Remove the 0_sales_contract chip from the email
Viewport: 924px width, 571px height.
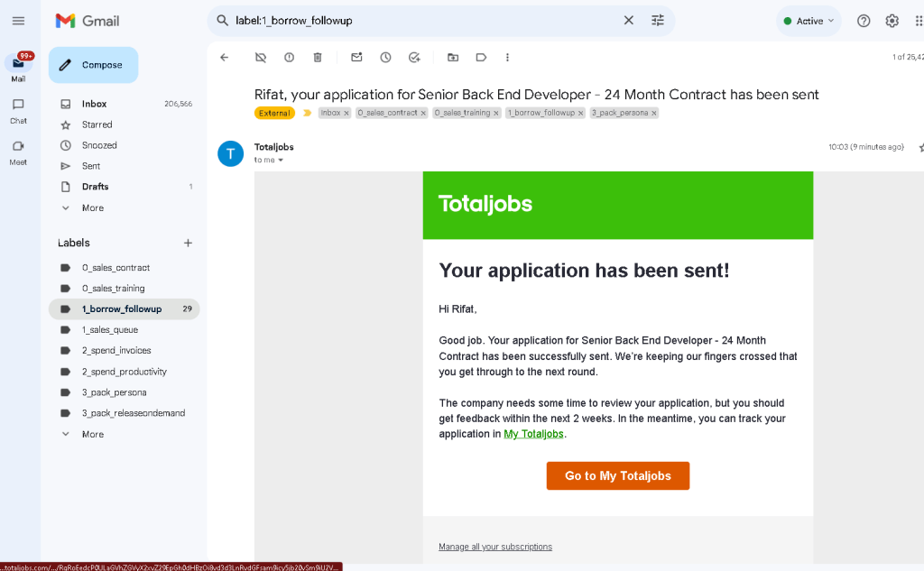coord(423,113)
